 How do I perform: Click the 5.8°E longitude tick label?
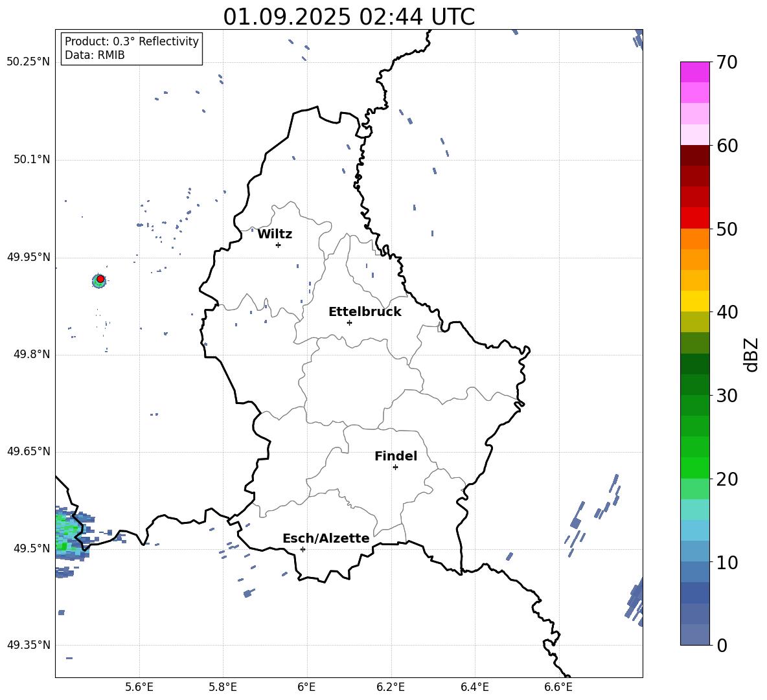click(223, 687)
